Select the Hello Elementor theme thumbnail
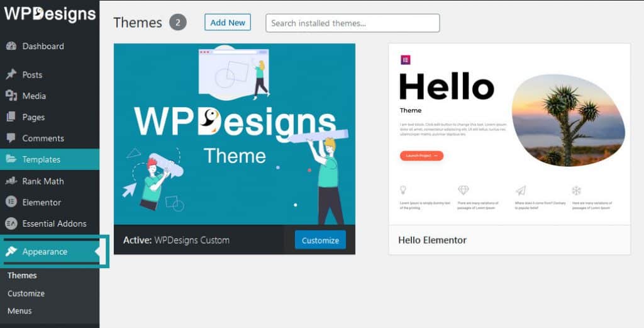 (x=509, y=134)
